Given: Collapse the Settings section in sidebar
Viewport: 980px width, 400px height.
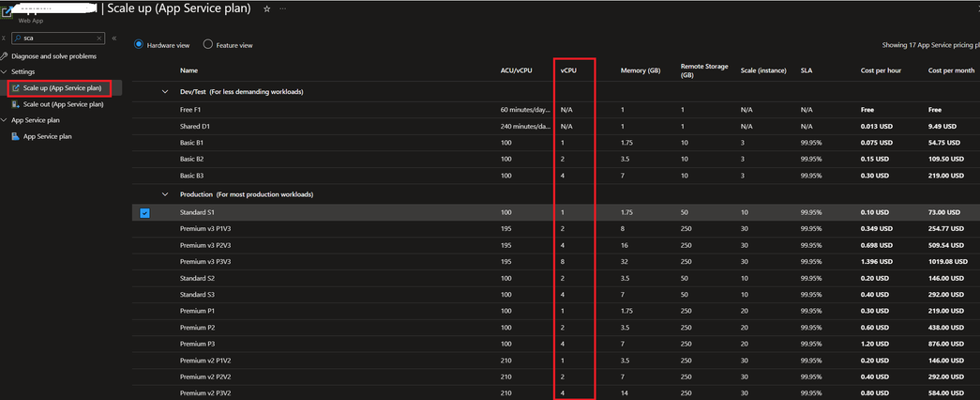Looking at the screenshot, I should pyautogui.click(x=4, y=72).
